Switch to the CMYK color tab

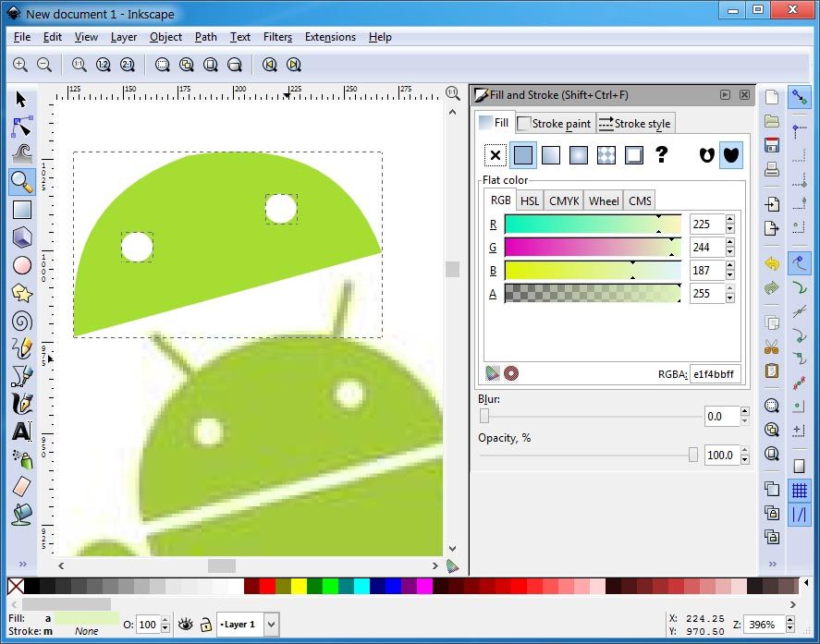click(x=564, y=200)
